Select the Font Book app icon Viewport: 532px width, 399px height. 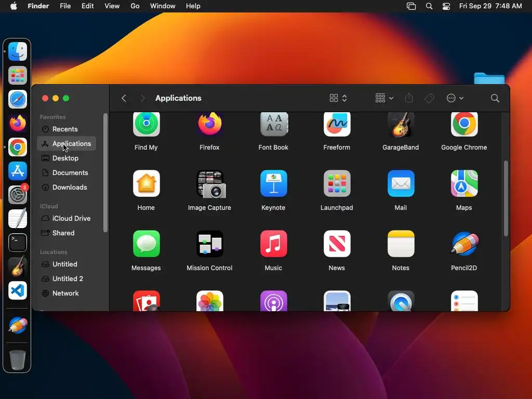(274, 124)
